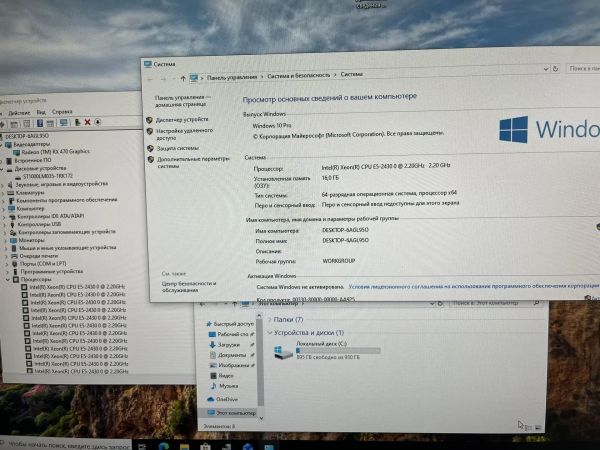600x450 pixels.
Task: Click the Windows taskbar search box
Action: 66,445
